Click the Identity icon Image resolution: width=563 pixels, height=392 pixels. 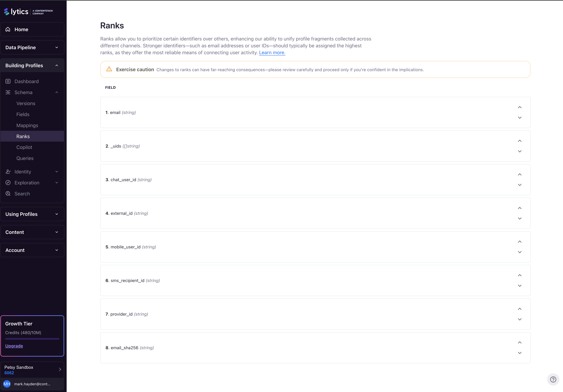8,172
